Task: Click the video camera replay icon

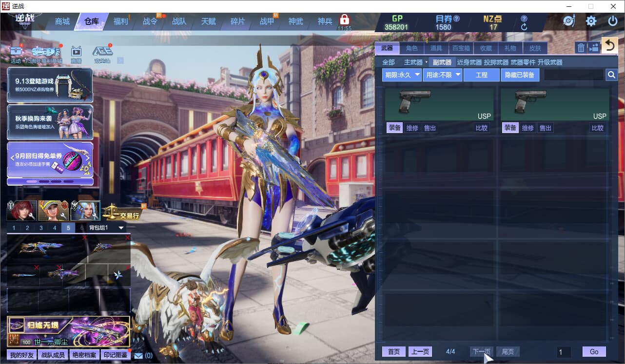Action: coord(594,48)
